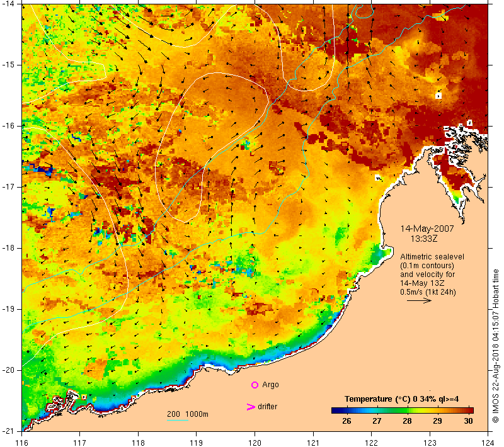Click the magenta Argo circle legend symbol
This screenshot has height=447, width=504.
click(255, 385)
